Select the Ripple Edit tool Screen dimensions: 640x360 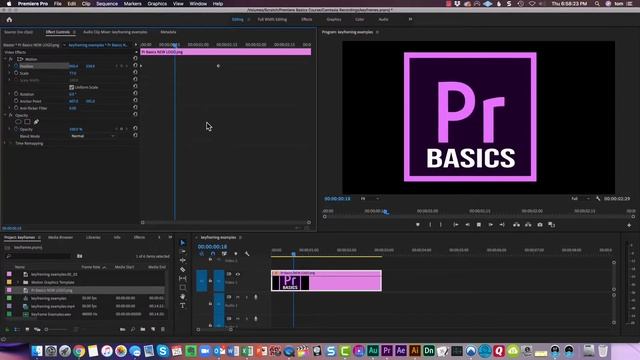182,260
